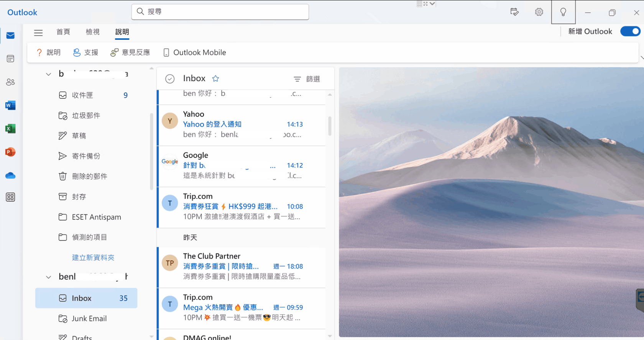Toggle the hamburger navigation pane button
The height and width of the screenshot is (340, 644).
[38, 33]
